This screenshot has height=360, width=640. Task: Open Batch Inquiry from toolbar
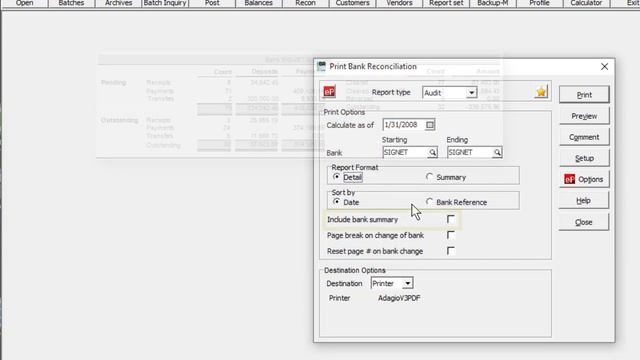coord(165,3)
